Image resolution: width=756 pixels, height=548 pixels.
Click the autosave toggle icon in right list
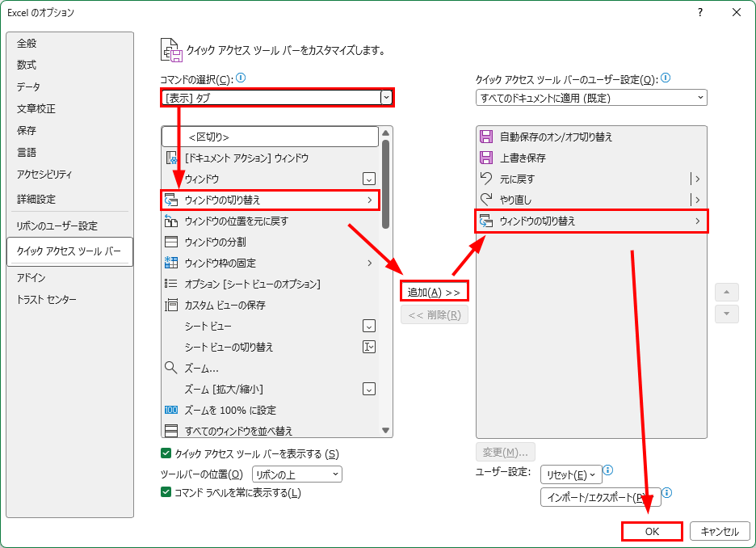[486, 137]
